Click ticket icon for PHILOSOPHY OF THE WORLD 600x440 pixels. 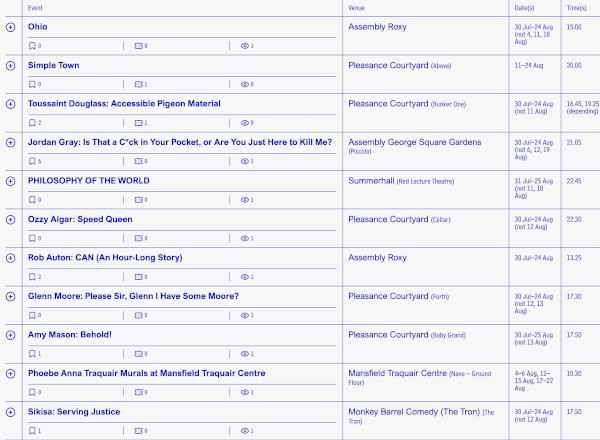139,200
